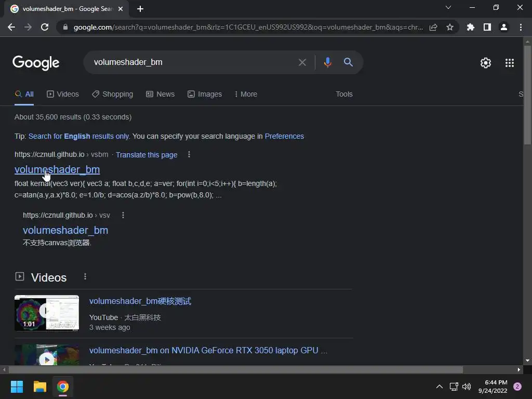The height and width of the screenshot is (399, 532).
Task: Open Chrome's three-dot menu
Action: [521, 27]
